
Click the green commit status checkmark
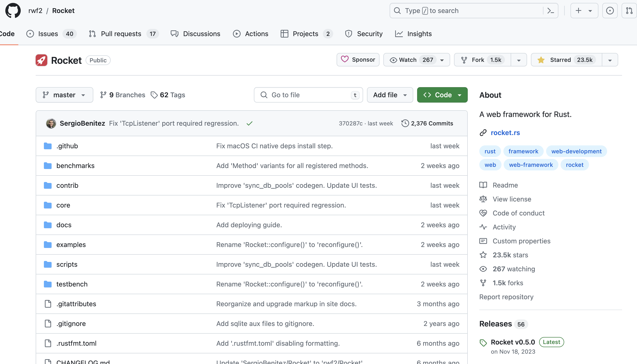coord(249,123)
